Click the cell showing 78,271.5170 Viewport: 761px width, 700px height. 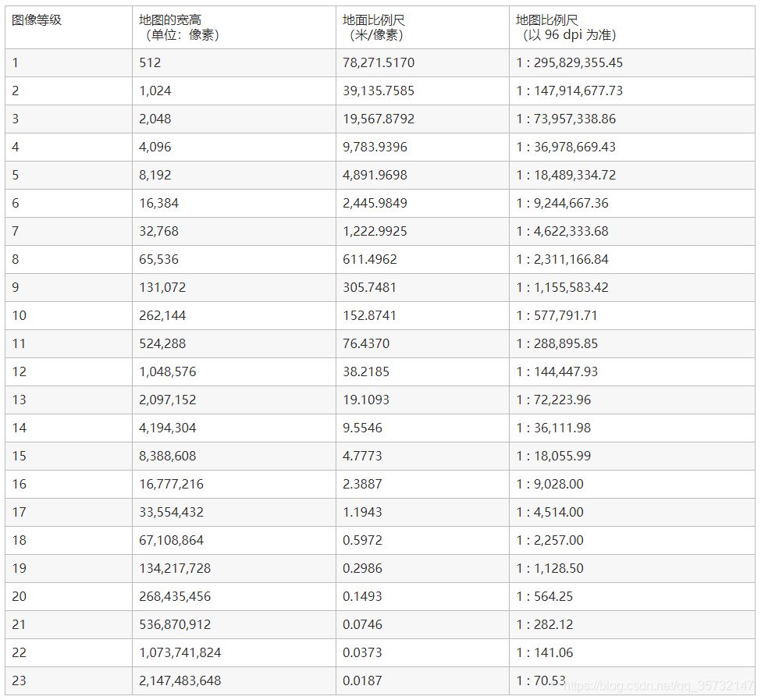(x=379, y=62)
